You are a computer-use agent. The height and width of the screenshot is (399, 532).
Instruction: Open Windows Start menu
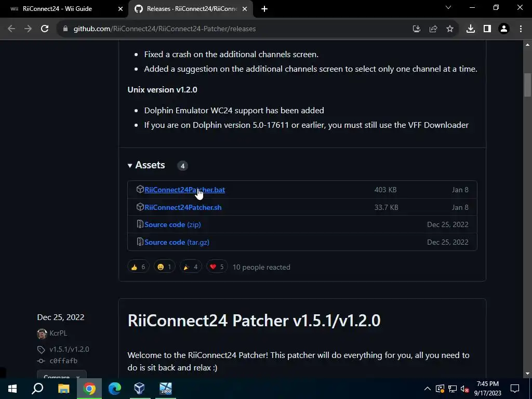(12, 389)
